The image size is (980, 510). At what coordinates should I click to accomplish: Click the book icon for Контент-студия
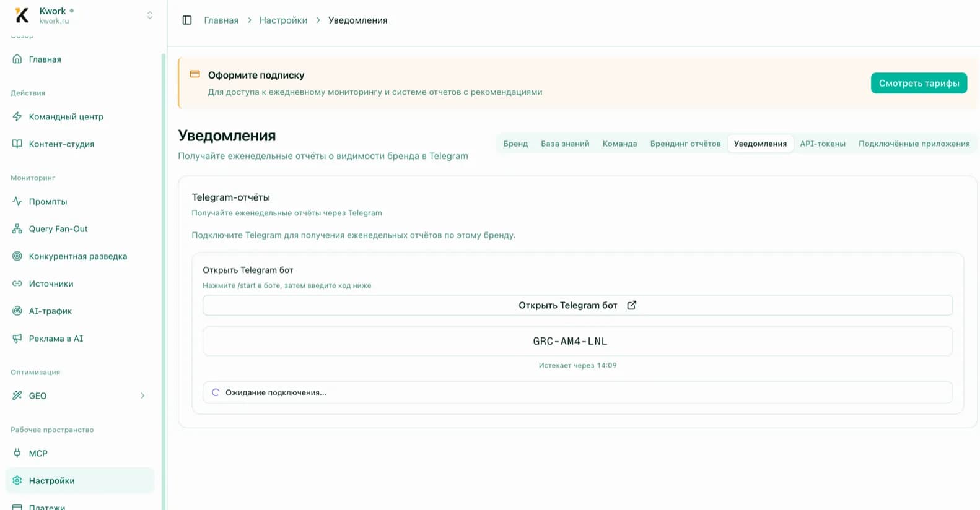17,144
